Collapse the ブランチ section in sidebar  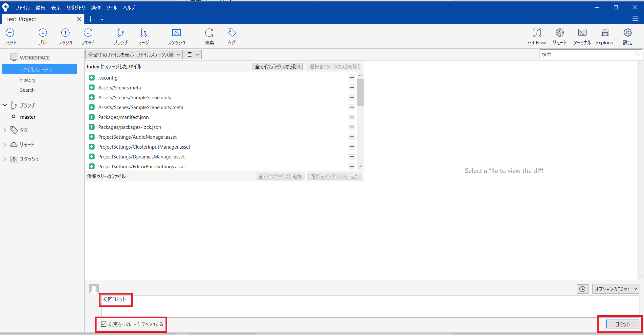tap(5, 105)
